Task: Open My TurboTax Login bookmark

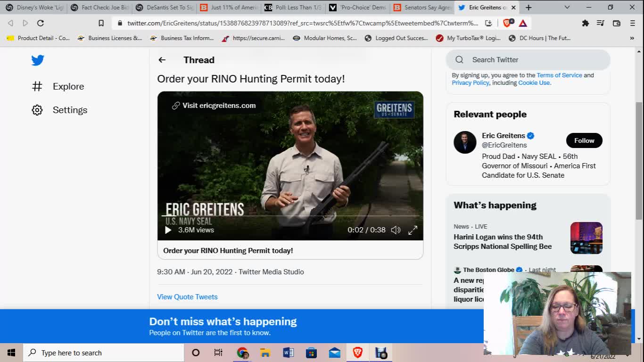Action: click(x=468, y=38)
